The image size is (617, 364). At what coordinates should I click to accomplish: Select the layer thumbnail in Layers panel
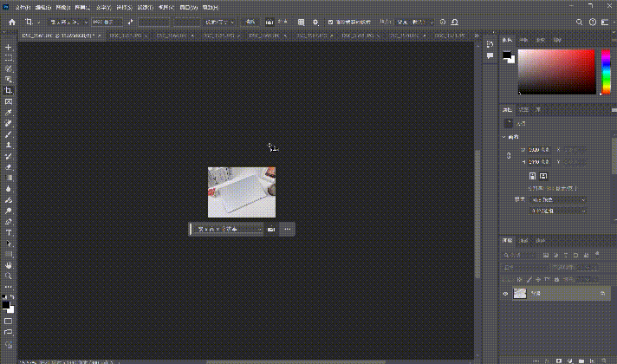[x=520, y=295]
